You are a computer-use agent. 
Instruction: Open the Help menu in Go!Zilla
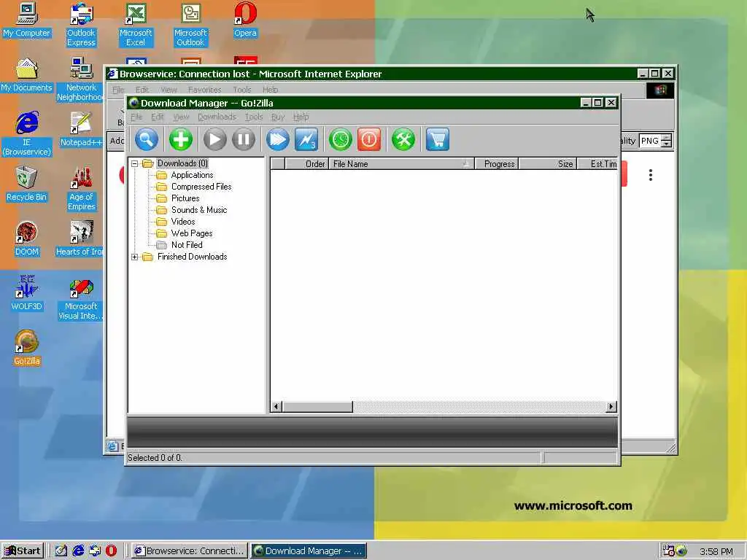pyautogui.click(x=301, y=117)
